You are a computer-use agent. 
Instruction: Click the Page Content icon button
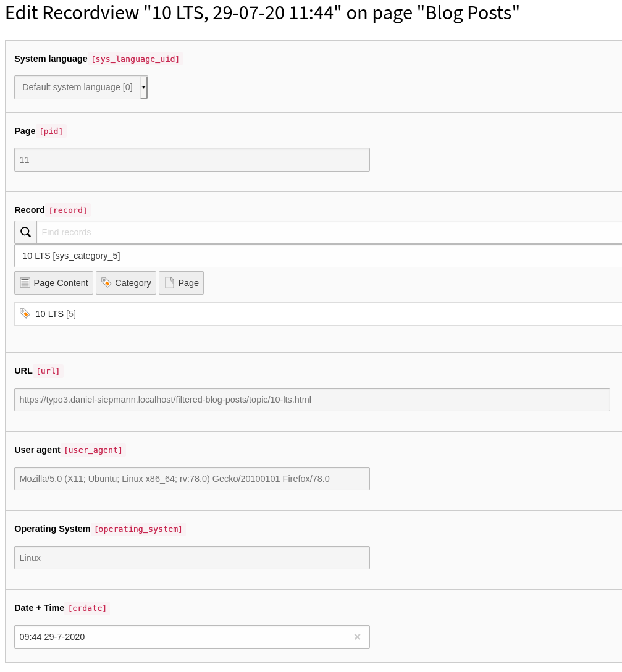click(x=25, y=283)
